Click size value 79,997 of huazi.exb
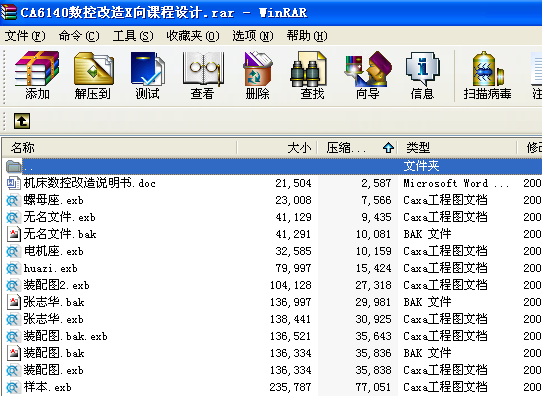The width and height of the screenshot is (542, 396). (x=293, y=268)
